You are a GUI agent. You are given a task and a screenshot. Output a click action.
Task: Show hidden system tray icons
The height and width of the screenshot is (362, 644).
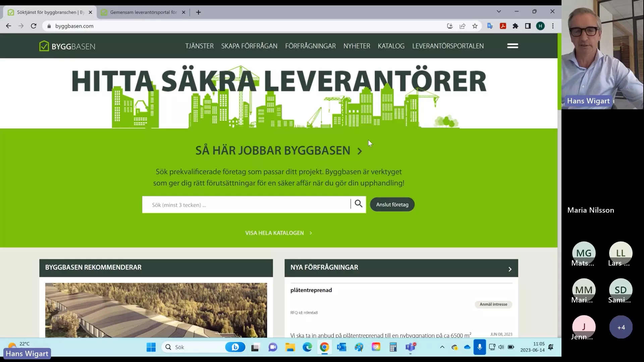point(442,347)
